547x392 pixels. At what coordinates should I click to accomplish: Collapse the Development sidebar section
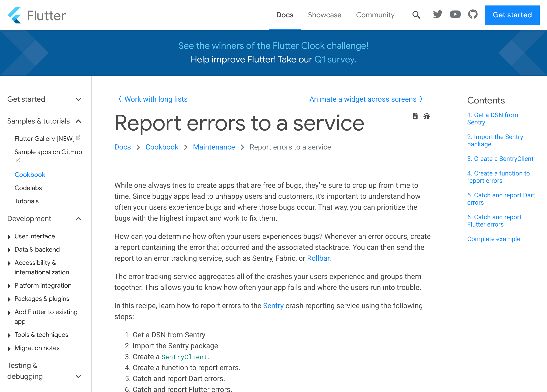[x=78, y=219]
